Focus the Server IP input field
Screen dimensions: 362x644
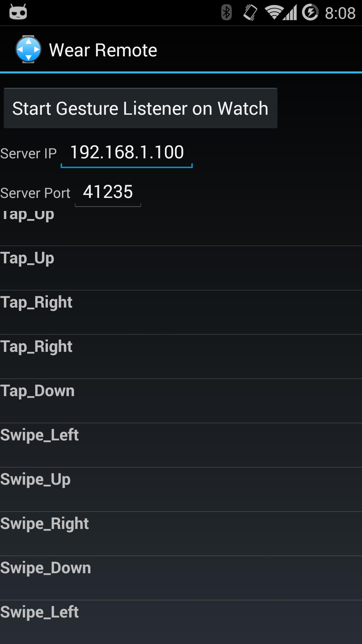point(127,153)
